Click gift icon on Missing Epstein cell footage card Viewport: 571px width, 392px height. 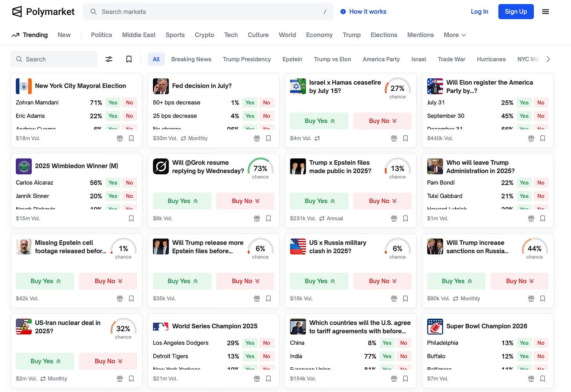pos(120,299)
